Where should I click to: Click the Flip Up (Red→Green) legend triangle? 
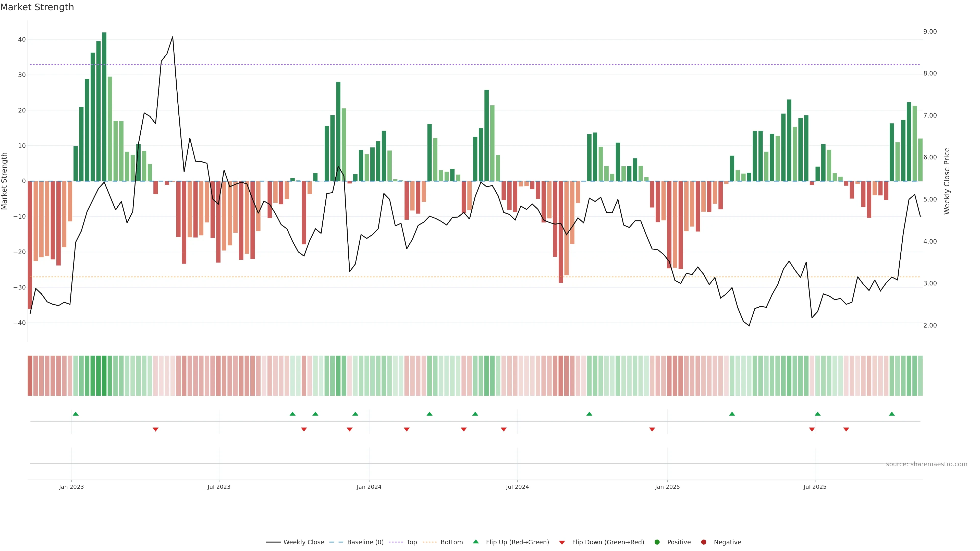click(475, 542)
